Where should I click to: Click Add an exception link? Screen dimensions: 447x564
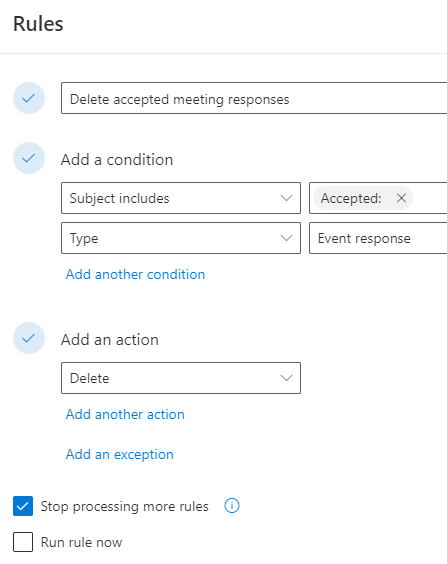tap(120, 454)
